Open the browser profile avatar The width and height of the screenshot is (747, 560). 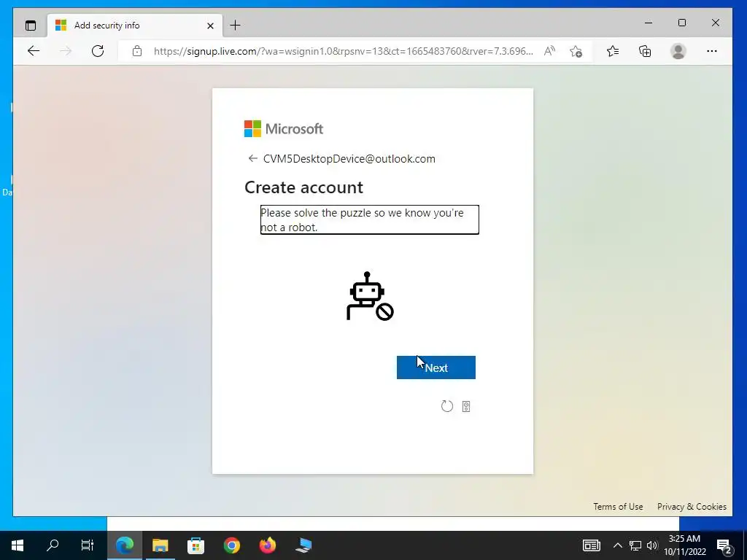(678, 51)
